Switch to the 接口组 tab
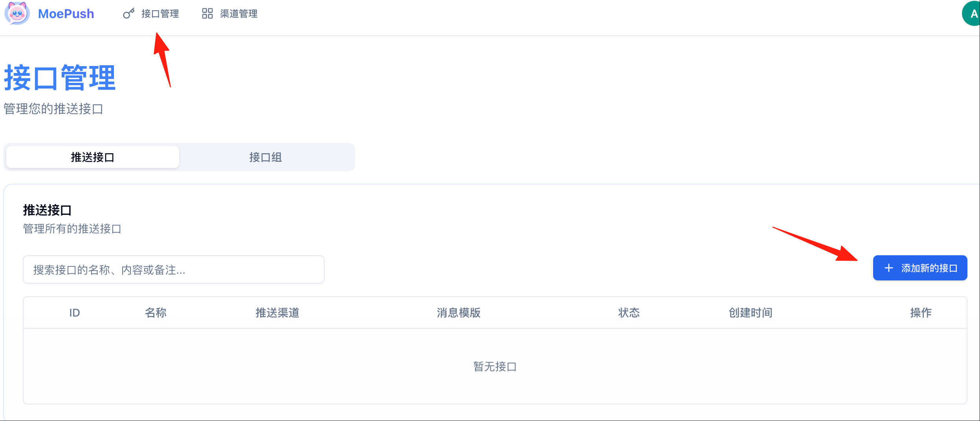980x421 pixels. 266,157
